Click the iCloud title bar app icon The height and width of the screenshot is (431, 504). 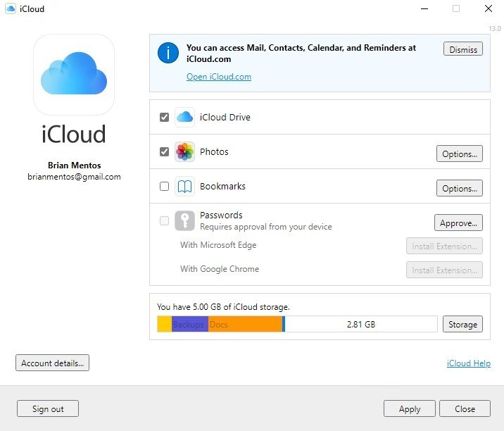click(x=11, y=8)
